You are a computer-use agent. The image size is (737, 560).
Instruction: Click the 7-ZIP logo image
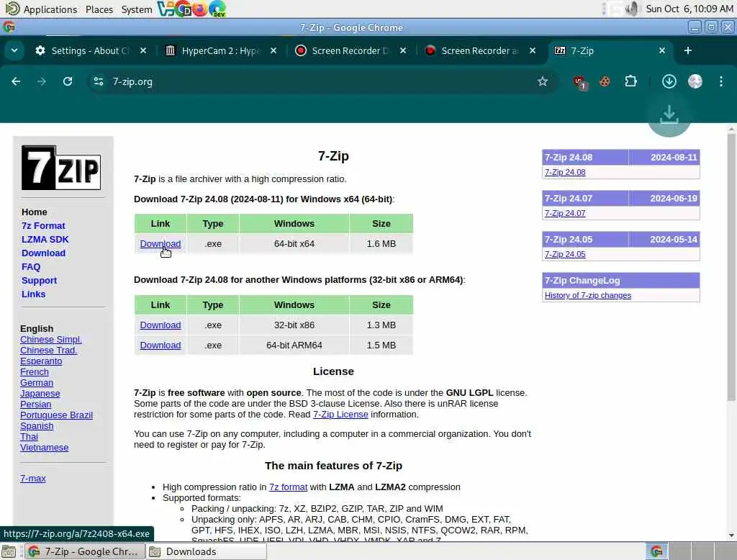click(61, 168)
